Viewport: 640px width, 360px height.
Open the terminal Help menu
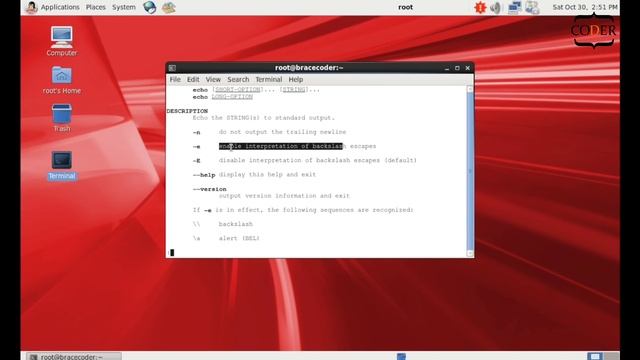coord(296,80)
